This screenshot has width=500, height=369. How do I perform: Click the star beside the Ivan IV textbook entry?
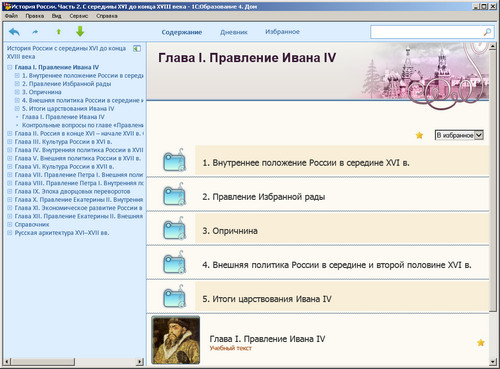tap(481, 342)
